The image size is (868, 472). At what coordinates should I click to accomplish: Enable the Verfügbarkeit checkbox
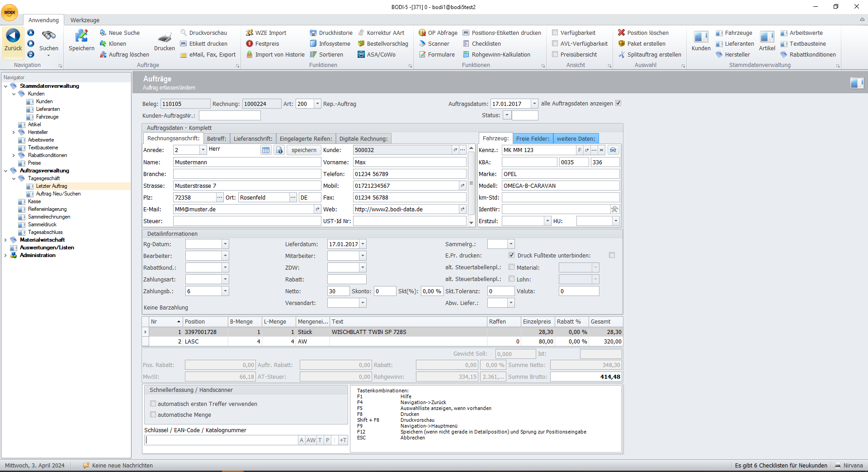click(555, 33)
